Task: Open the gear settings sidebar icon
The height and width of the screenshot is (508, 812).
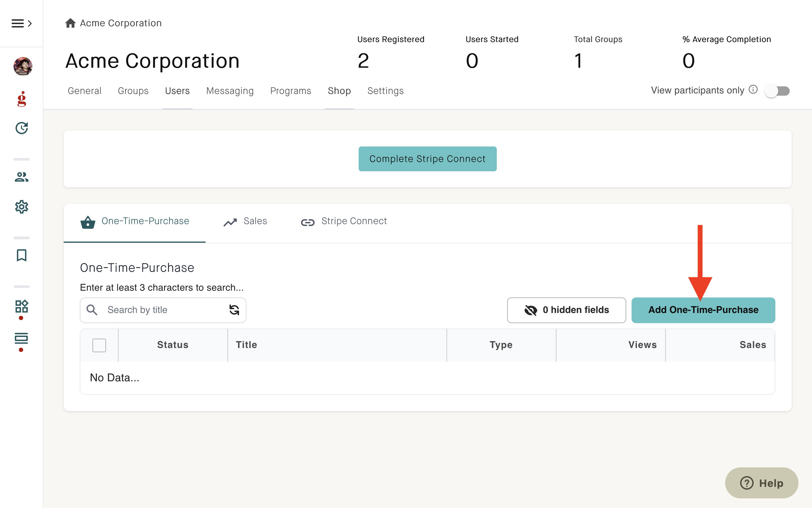Action: [22, 207]
